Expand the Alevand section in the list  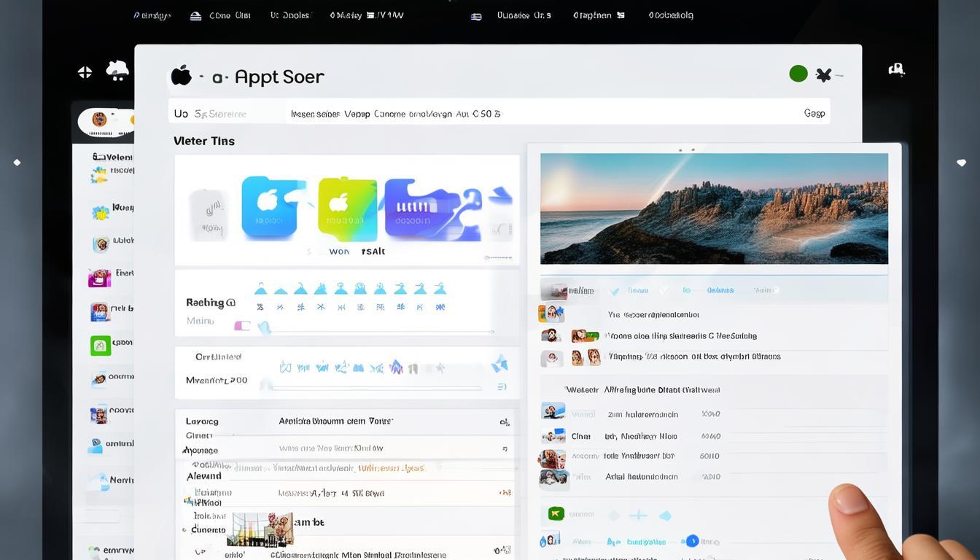[x=203, y=476]
